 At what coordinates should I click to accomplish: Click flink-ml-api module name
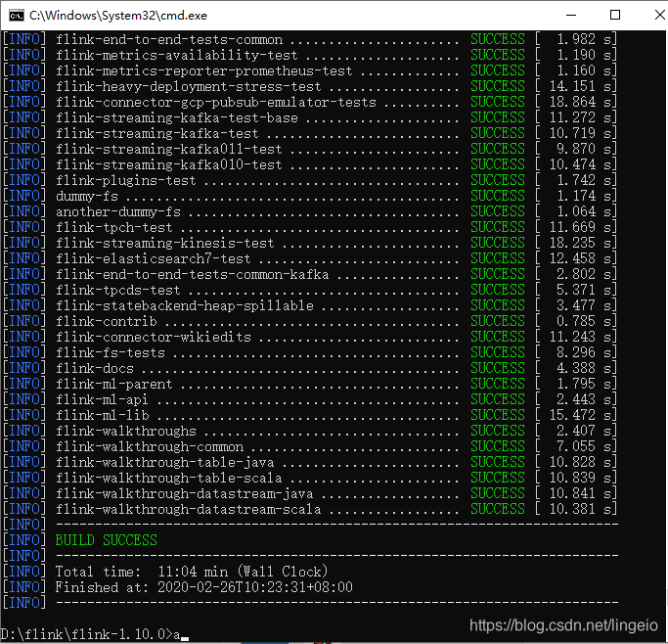(x=103, y=399)
